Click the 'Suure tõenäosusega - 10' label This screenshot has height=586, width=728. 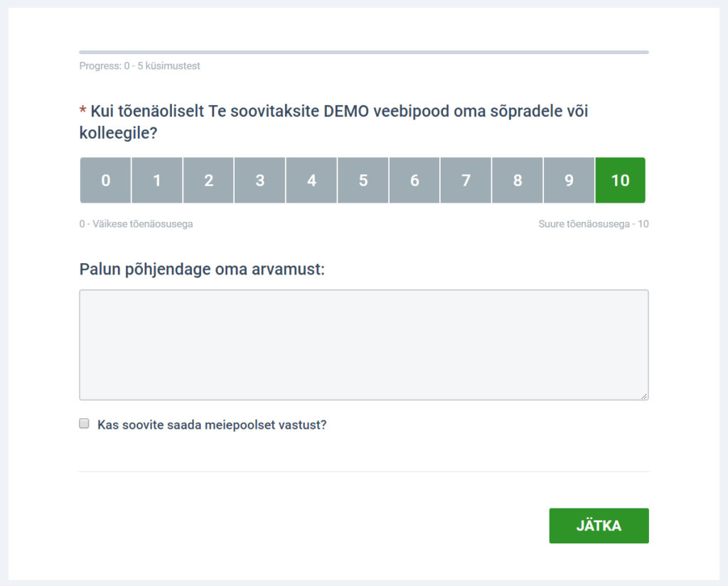click(594, 224)
